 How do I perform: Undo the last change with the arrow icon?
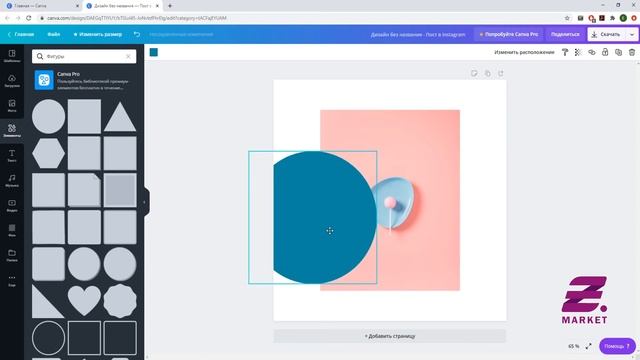tap(137, 34)
